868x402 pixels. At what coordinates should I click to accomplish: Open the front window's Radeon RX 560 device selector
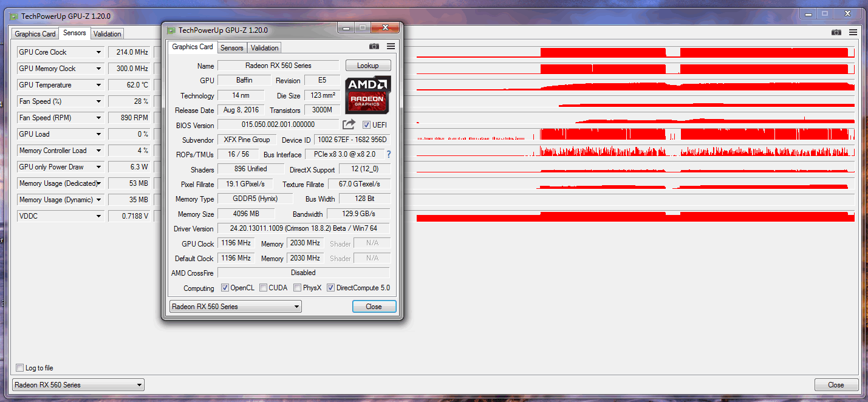pyautogui.click(x=235, y=307)
